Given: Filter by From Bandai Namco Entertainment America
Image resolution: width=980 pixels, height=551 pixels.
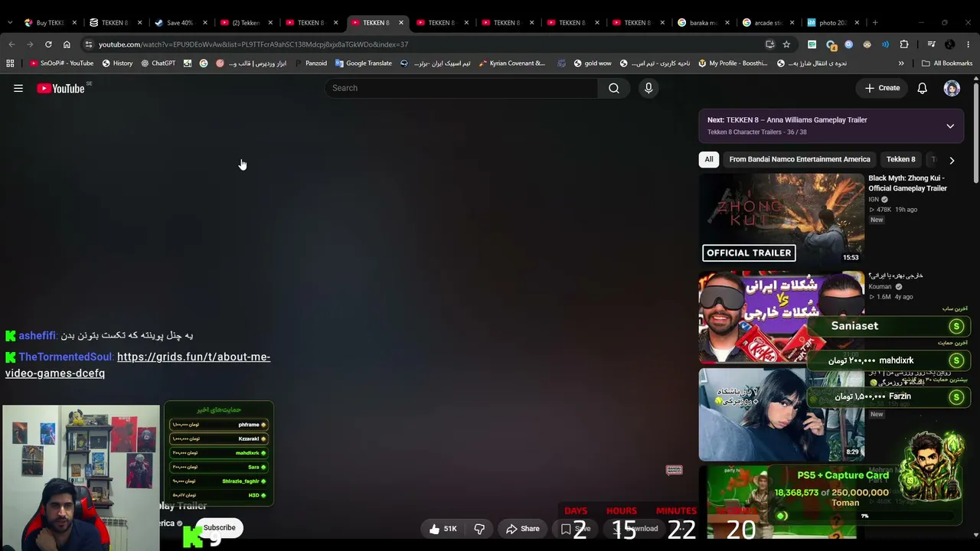Looking at the screenshot, I should (x=799, y=159).
